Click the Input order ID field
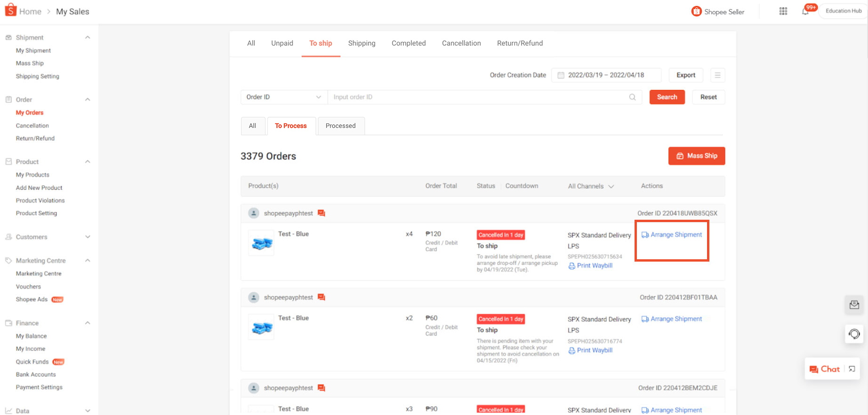The image size is (868, 415). click(478, 97)
